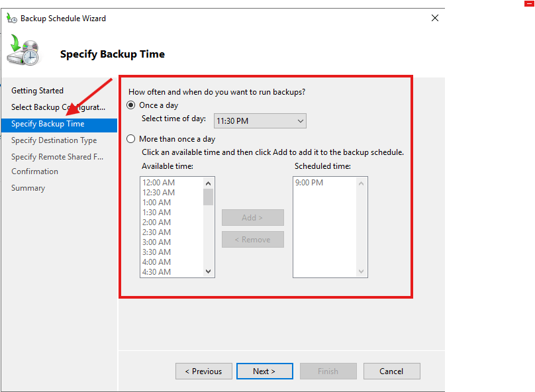Select the Specify Backup Time step
535x392 pixels.
(x=48, y=124)
